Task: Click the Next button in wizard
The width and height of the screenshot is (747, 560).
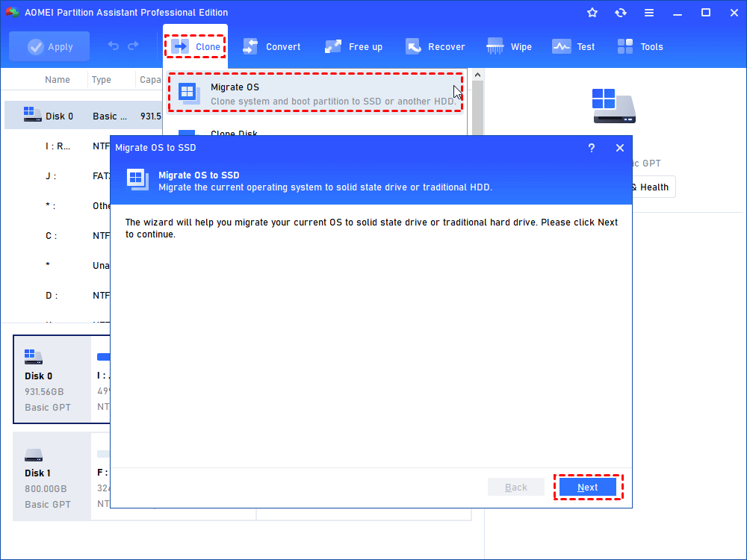Action: 587,487
